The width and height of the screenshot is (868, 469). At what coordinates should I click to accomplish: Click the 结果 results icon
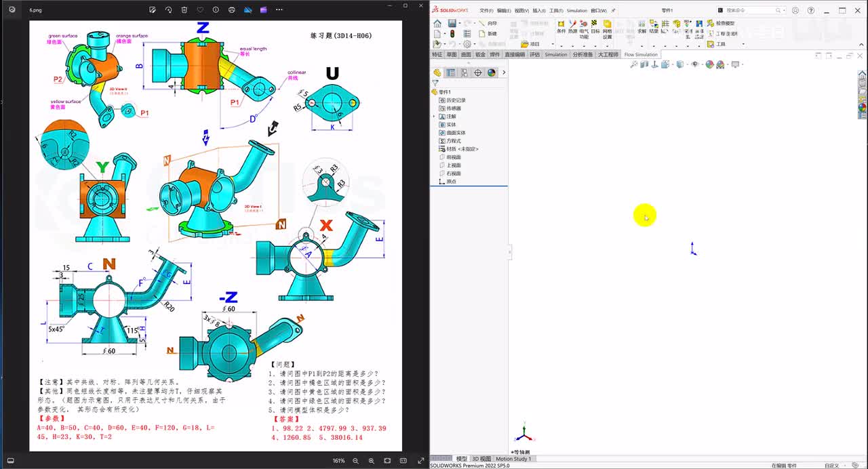pyautogui.click(x=654, y=26)
